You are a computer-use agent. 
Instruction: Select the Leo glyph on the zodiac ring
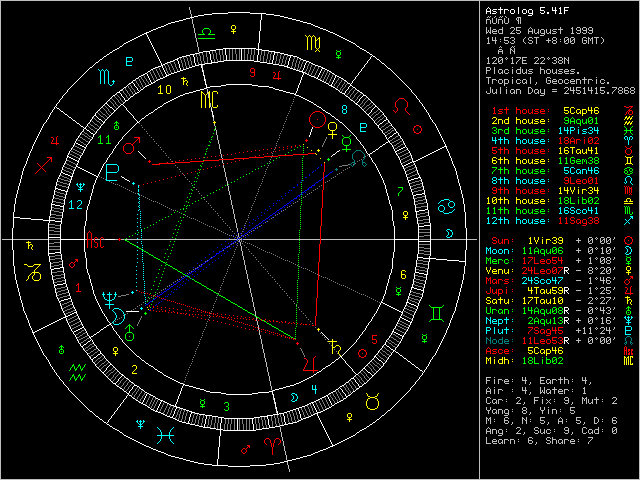click(x=401, y=104)
